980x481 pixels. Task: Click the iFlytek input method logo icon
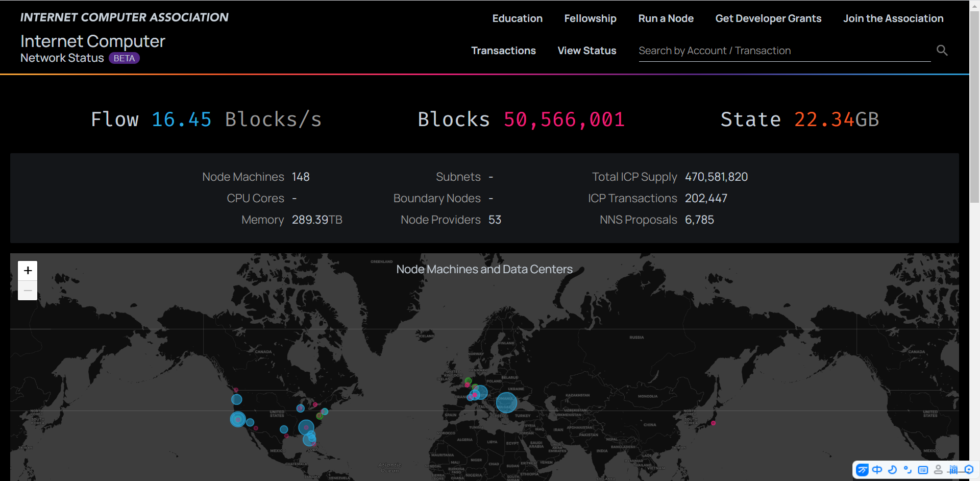(x=862, y=470)
